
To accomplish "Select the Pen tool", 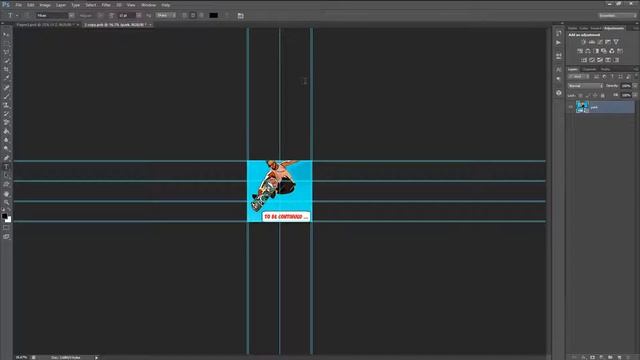I will [x=6, y=158].
